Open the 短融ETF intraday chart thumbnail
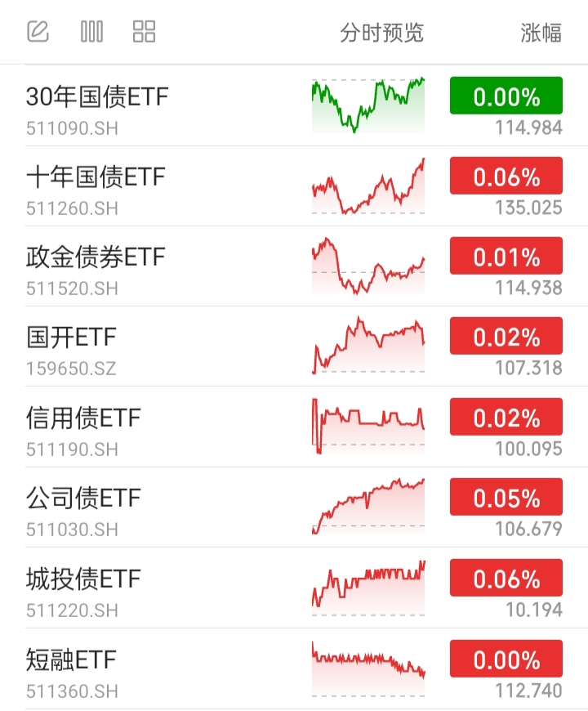 [368, 668]
